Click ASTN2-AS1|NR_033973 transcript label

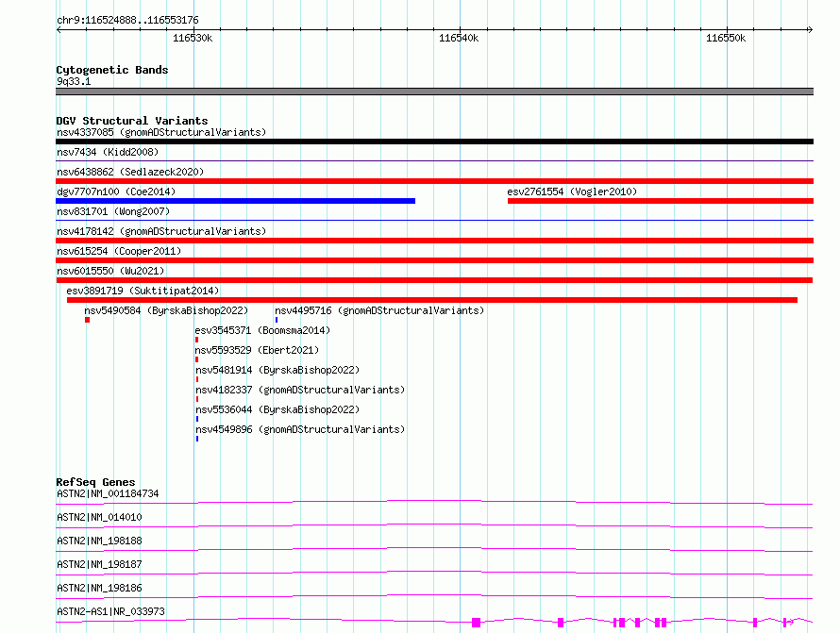point(110,611)
